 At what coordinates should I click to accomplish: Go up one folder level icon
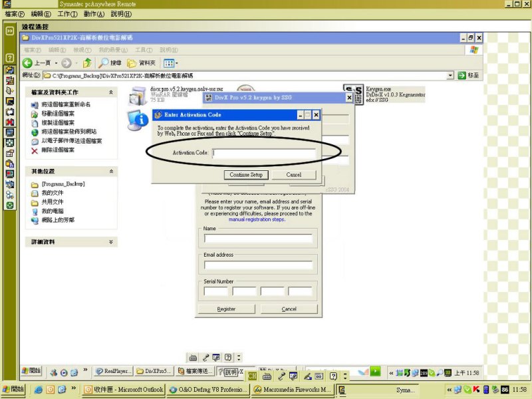pyautogui.click(x=87, y=63)
